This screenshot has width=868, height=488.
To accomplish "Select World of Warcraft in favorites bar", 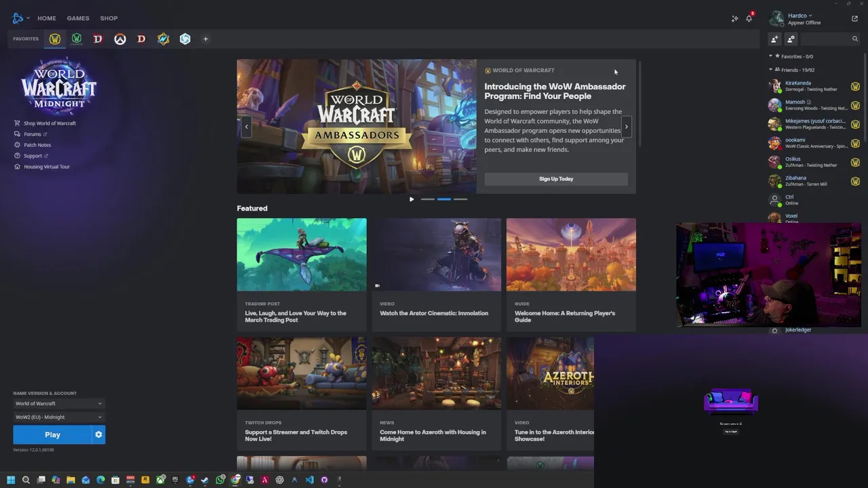I will pyautogui.click(x=55, y=39).
